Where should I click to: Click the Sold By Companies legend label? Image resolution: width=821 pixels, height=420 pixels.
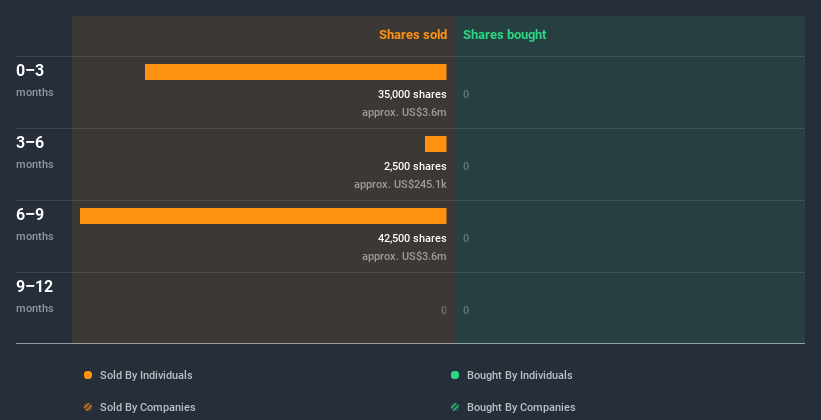[148, 407]
